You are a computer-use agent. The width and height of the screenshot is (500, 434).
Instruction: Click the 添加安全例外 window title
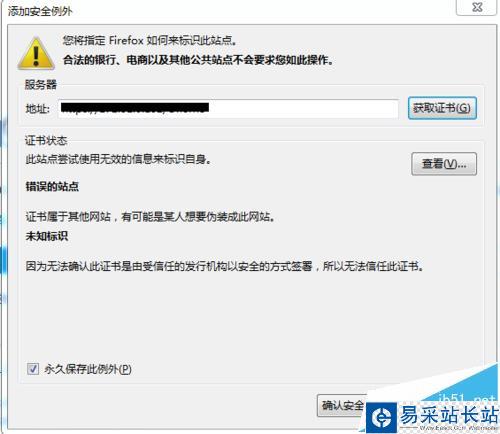click(40, 11)
